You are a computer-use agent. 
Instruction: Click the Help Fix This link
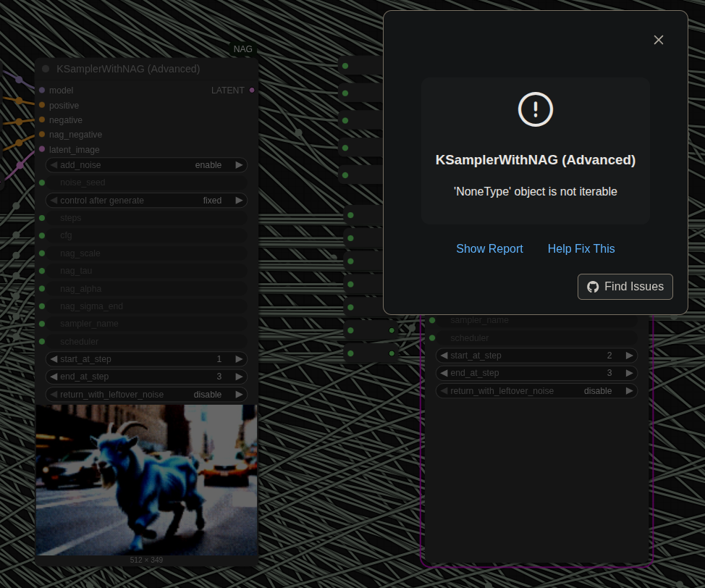(581, 249)
